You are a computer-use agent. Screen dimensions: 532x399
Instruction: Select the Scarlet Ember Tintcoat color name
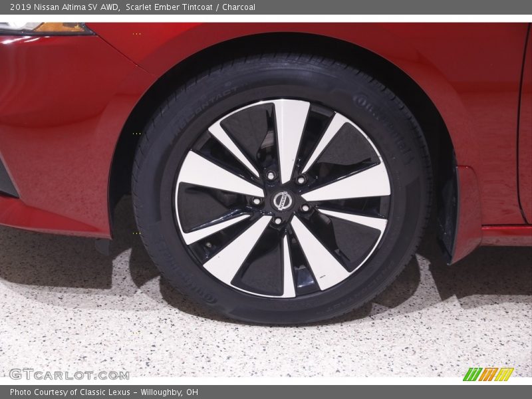(x=168, y=8)
